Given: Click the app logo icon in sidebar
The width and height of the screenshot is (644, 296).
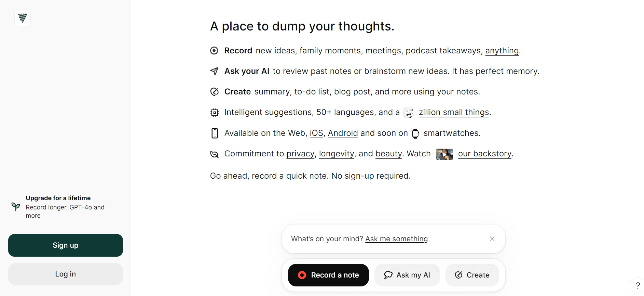Looking at the screenshot, I should coord(23,17).
